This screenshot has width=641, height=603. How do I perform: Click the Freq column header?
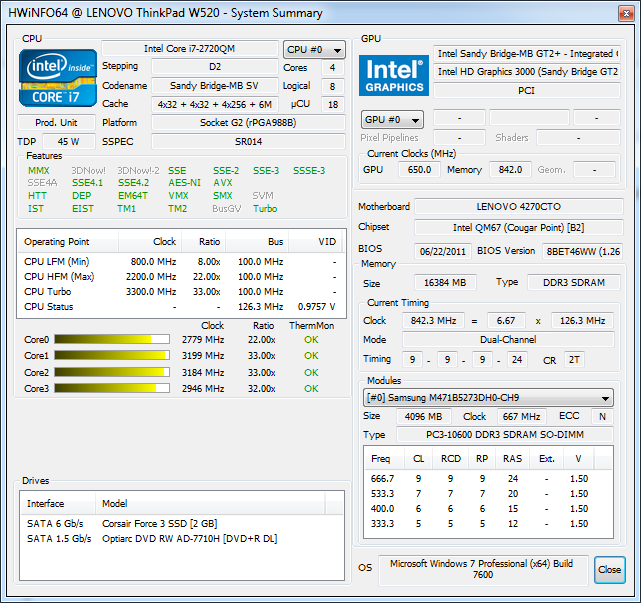[x=384, y=459]
